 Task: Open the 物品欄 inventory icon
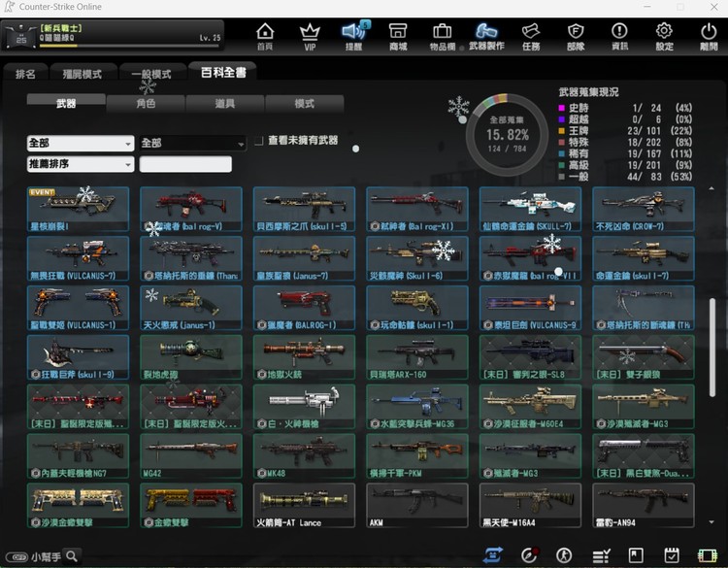coord(442,36)
